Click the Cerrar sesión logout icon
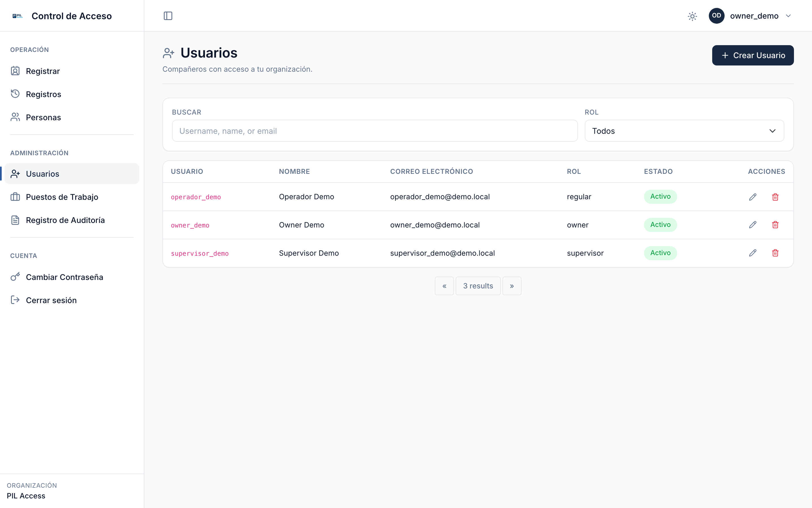812x508 pixels. pos(15,300)
